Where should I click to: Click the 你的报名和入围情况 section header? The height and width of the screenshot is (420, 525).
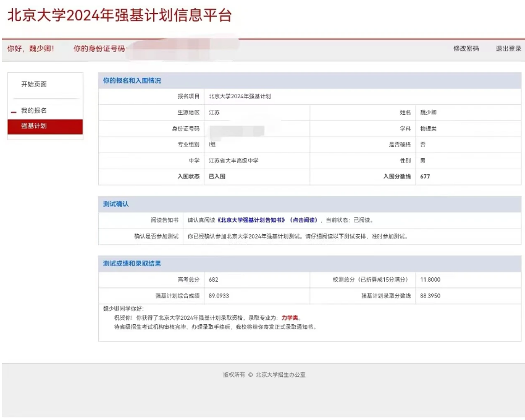[x=132, y=81]
